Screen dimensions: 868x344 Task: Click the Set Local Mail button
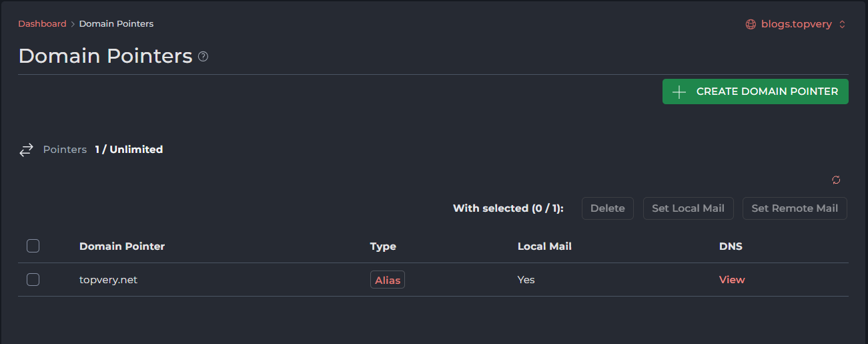pyautogui.click(x=688, y=208)
